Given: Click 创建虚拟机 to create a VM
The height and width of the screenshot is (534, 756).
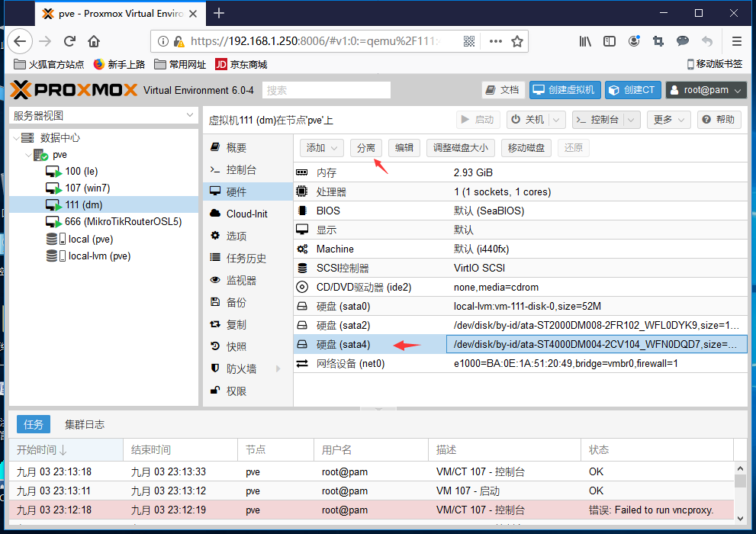Looking at the screenshot, I should click(x=565, y=90).
